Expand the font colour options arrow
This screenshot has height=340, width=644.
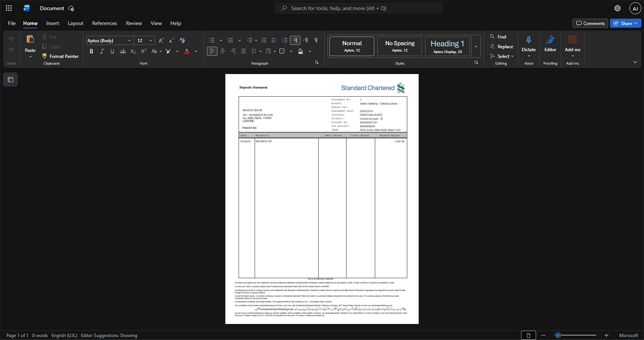click(196, 51)
